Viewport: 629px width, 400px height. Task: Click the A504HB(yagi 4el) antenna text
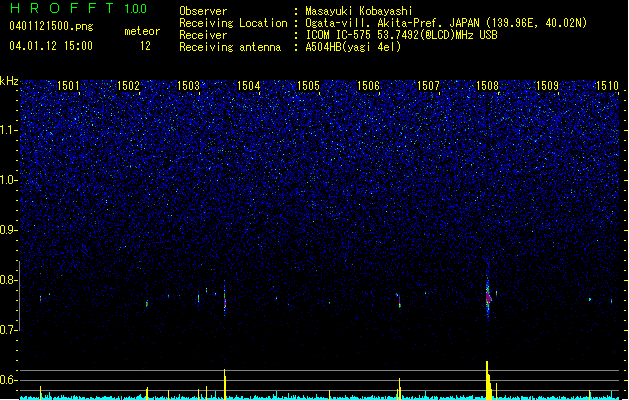click(x=353, y=47)
